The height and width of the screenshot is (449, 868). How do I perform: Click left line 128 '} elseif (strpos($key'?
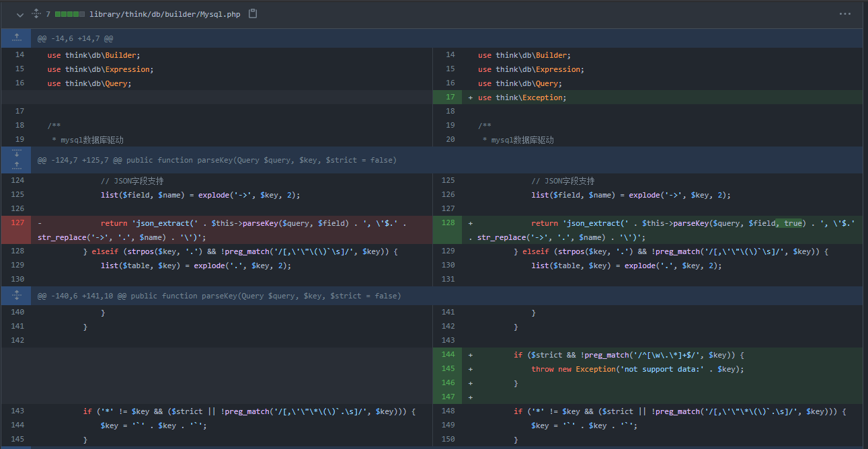pyautogui.click(x=241, y=251)
